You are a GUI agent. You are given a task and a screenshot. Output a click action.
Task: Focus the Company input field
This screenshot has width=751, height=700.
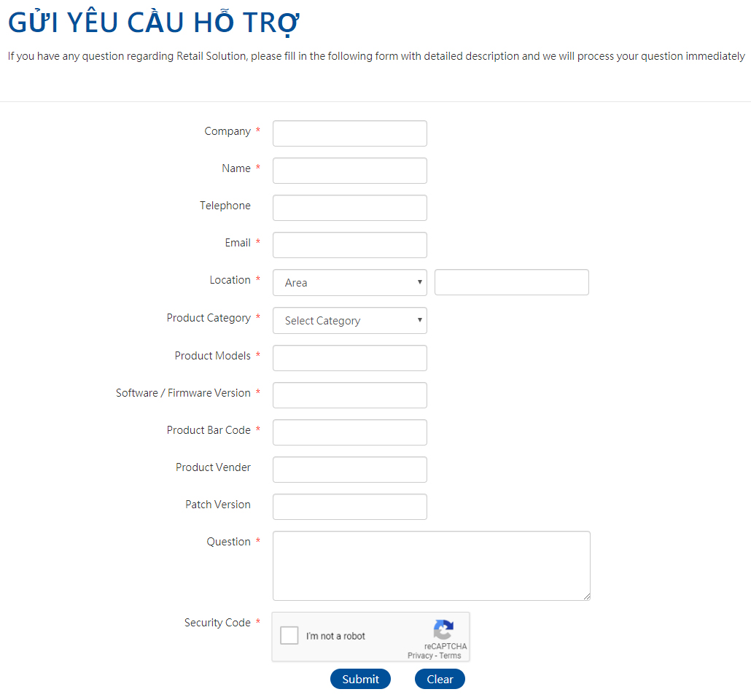(350, 133)
